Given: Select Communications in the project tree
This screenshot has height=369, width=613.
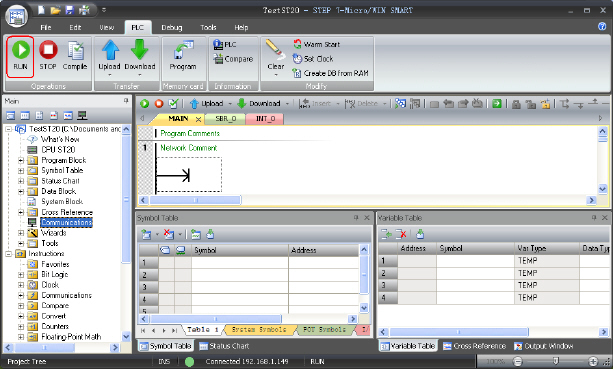Looking at the screenshot, I should click(x=66, y=222).
